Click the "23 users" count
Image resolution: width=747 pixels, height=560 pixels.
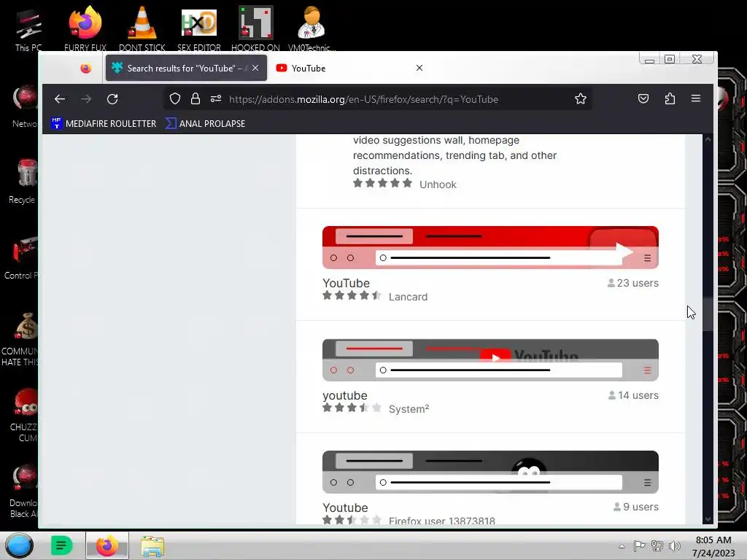coord(633,283)
